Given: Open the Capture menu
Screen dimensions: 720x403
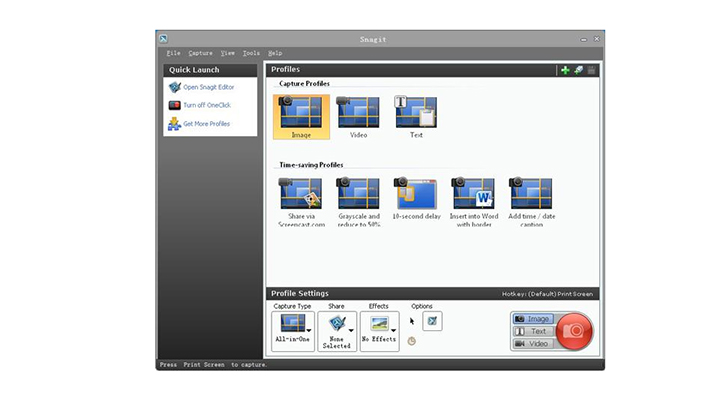Looking at the screenshot, I should [201, 53].
